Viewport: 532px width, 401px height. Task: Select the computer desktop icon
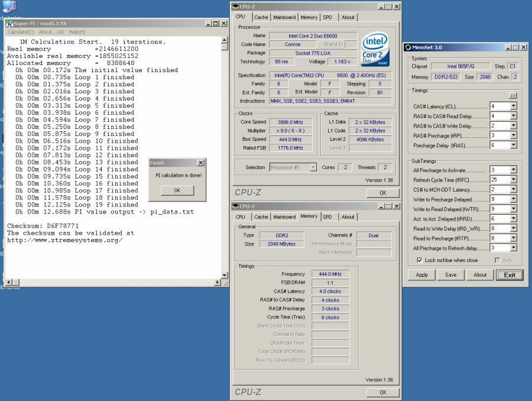tap(9, 6)
